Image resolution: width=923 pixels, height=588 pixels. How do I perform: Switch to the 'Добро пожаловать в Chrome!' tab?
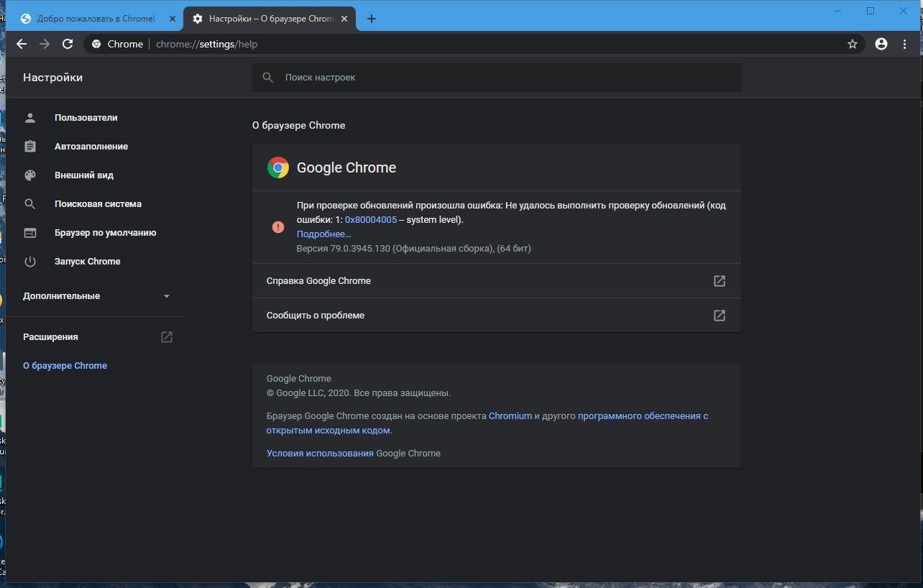[x=96, y=19]
